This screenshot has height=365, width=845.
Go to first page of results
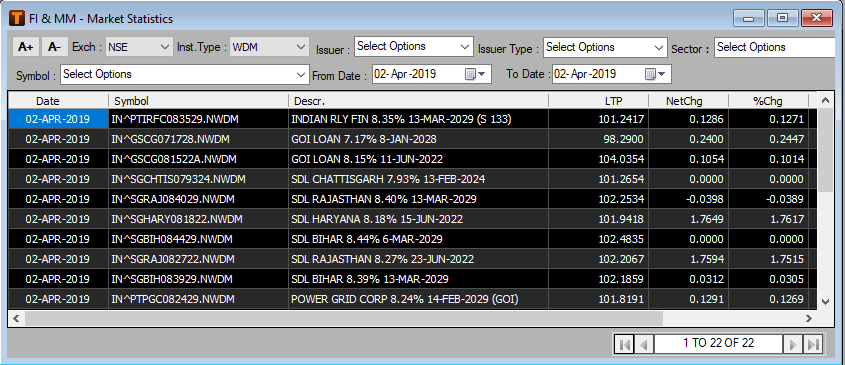click(625, 344)
